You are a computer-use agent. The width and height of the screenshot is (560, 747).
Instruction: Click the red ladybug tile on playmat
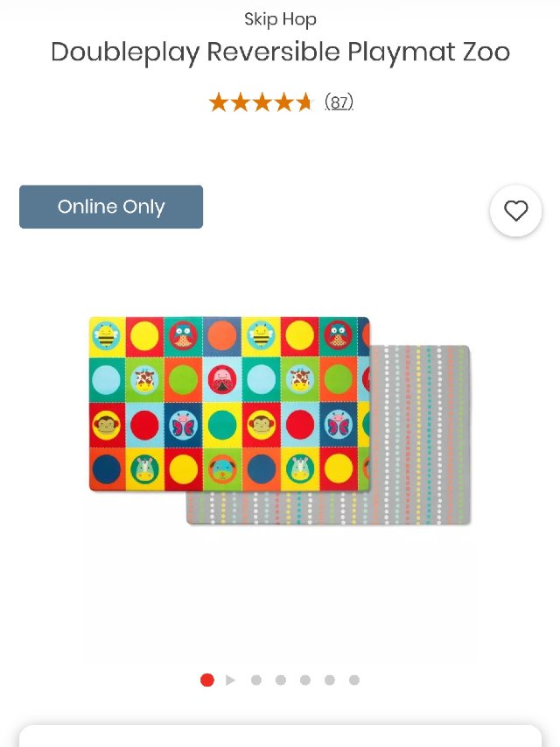click(222, 380)
